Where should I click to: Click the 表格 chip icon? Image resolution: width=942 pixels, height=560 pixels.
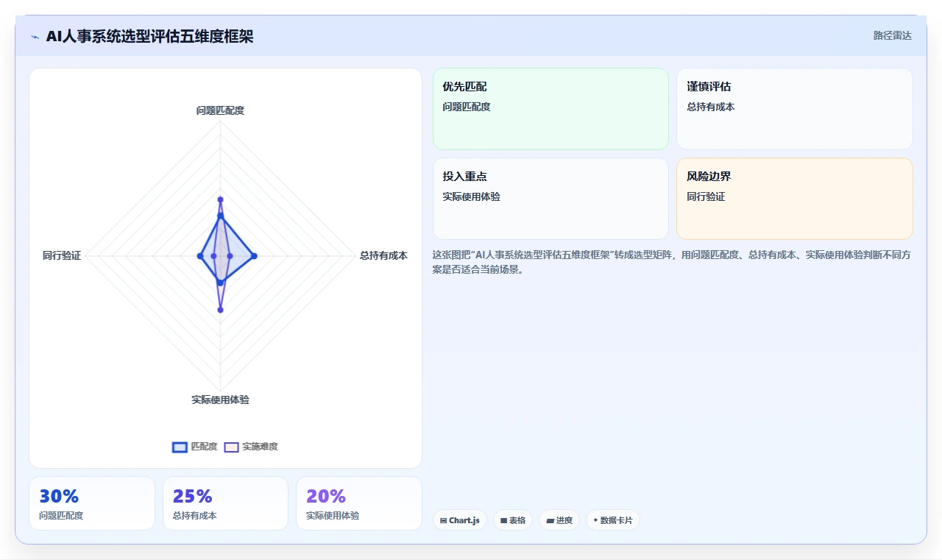pyautogui.click(x=503, y=520)
